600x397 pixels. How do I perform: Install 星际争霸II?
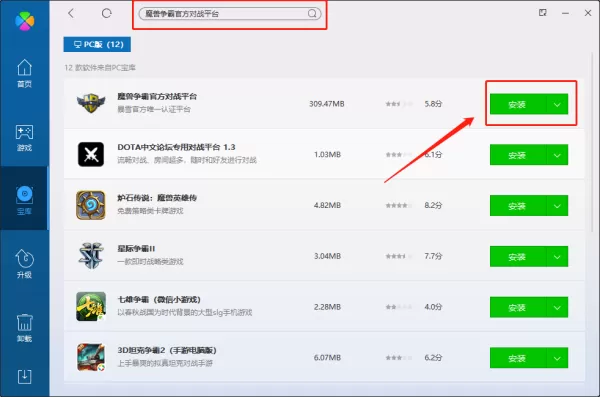[x=518, y=256]
